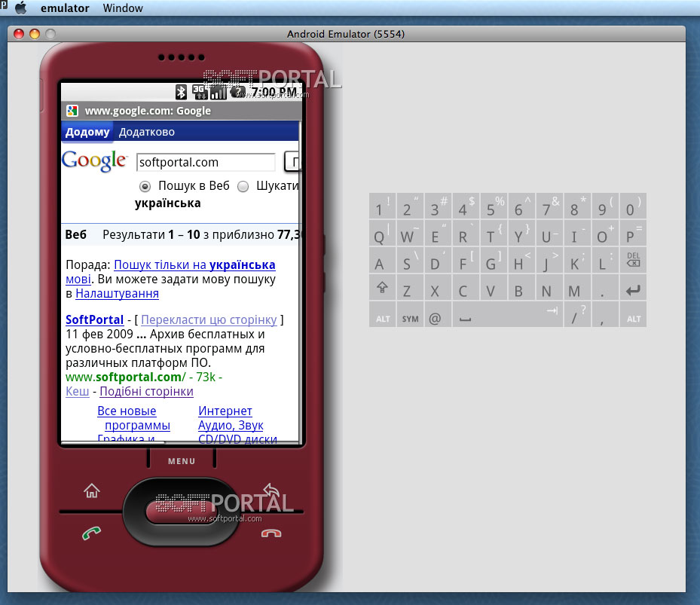
Task: Click the slash question mark key
Action: pyautogui.click(x=577, y=314)
